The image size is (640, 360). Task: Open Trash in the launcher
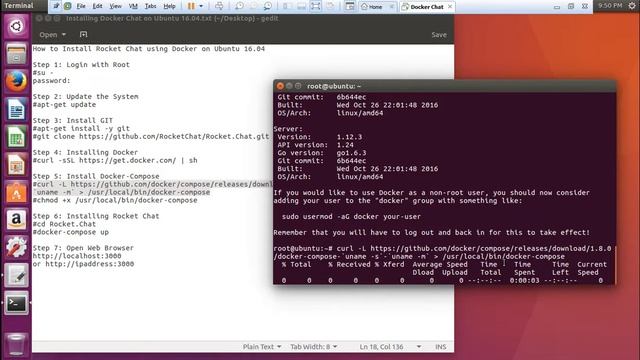pos(16,344)
